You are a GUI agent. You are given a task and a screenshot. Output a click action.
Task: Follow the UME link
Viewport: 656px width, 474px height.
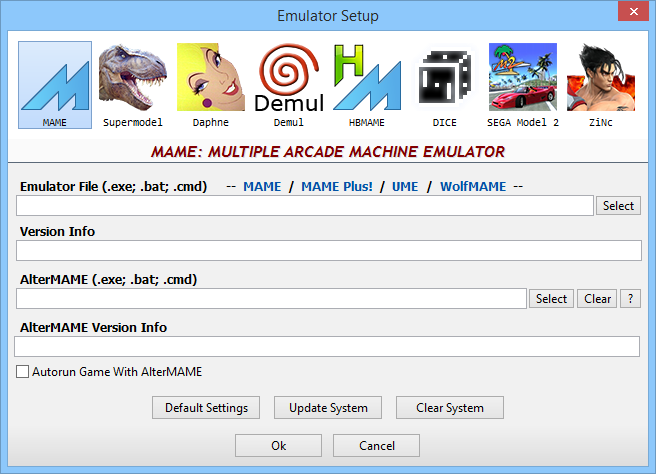pyautogui.click(x=405, y=187)
